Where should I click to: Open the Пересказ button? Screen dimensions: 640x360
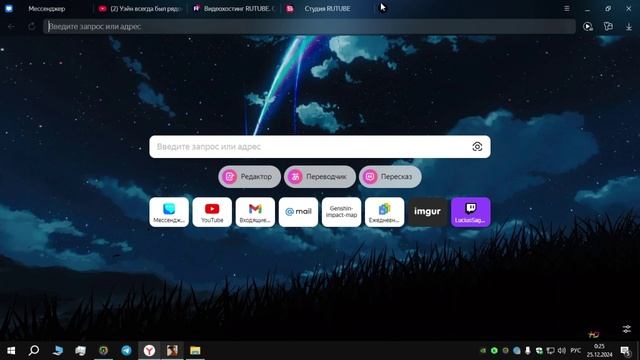pyautogui.click(x=390, y=177)
